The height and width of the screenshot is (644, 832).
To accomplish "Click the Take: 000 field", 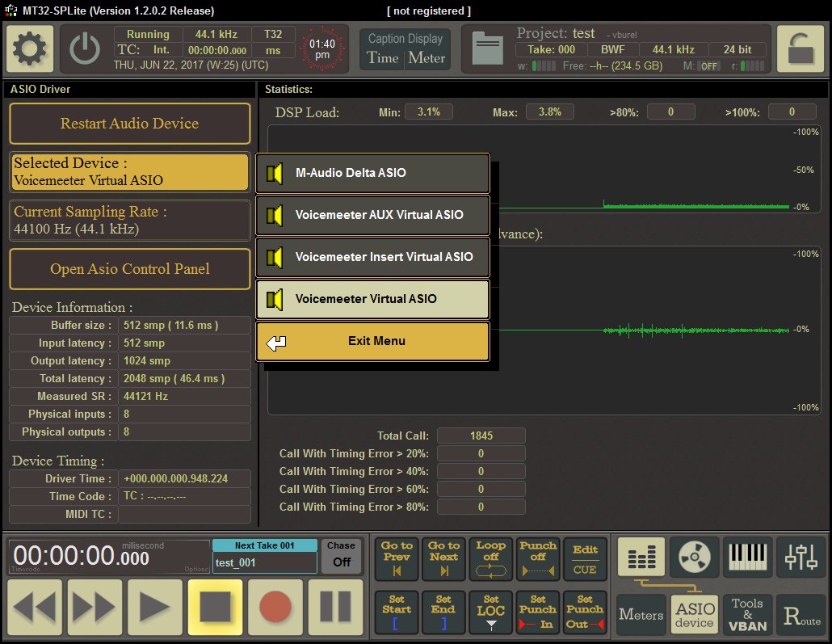I will (551, 49).
